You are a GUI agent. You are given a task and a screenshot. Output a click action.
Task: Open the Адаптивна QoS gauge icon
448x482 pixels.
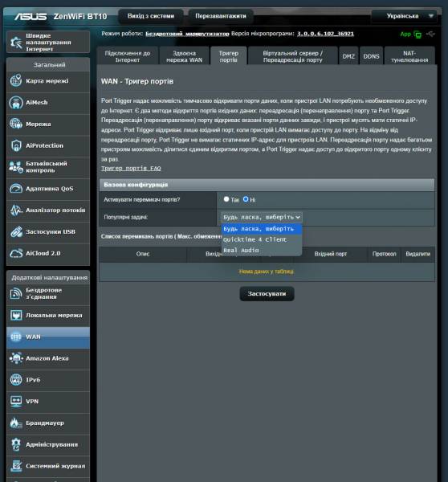tap(16, 189)
